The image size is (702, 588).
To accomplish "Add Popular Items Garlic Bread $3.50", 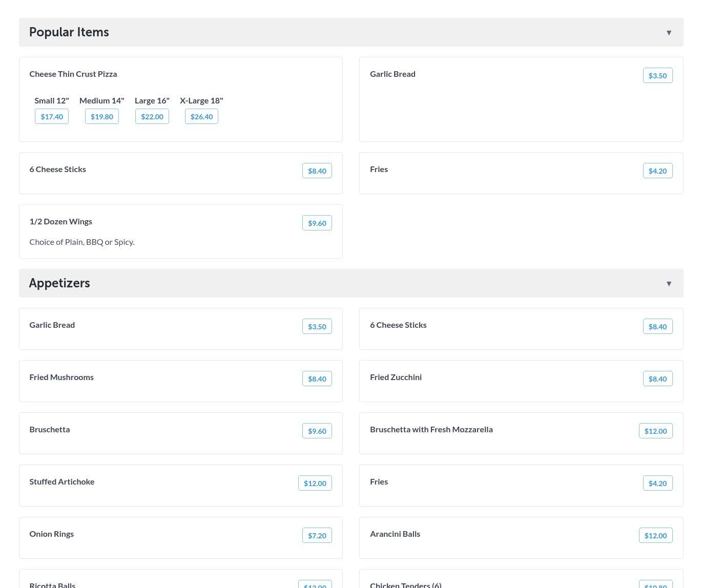I will coord(657,76).
